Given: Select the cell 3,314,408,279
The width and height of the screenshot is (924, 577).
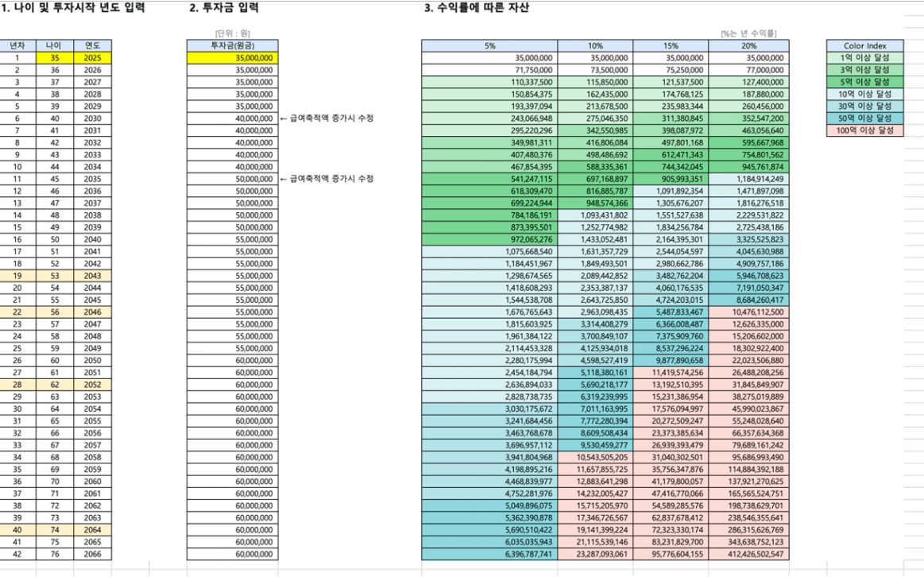Looking at the screenshot, I should click(595, 323).
